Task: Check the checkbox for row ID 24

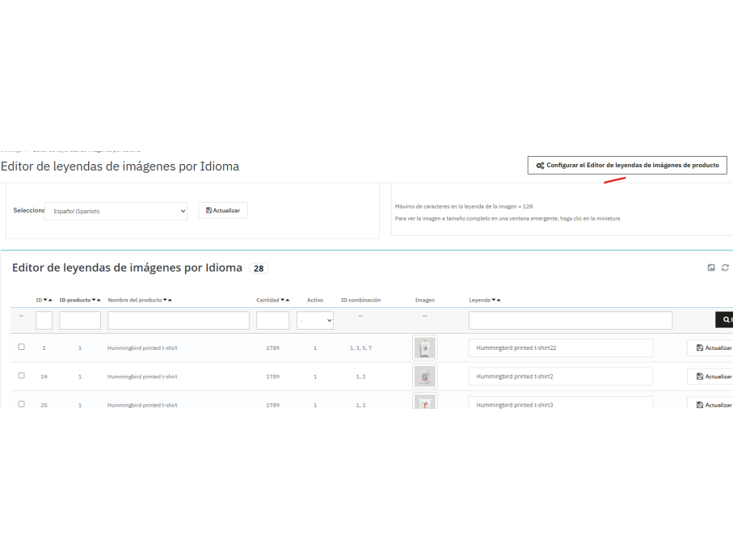Action: [x=22, y=376]
